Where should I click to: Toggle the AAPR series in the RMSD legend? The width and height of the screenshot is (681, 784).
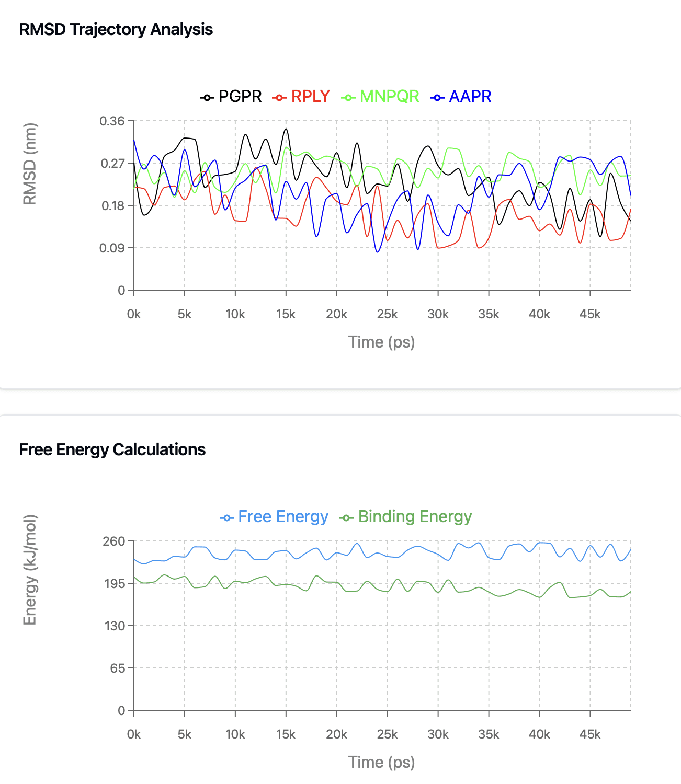pos(461,97)
